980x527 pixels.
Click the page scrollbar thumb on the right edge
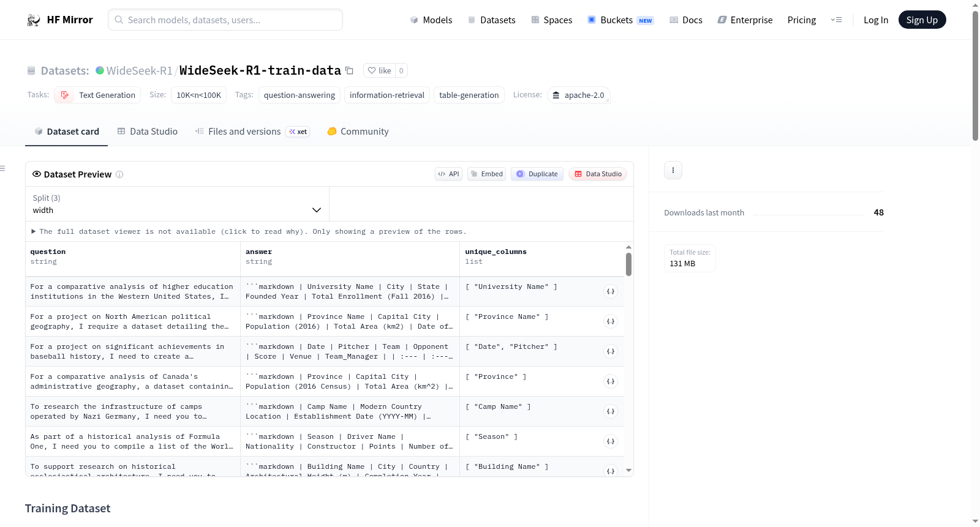[975, 76]
